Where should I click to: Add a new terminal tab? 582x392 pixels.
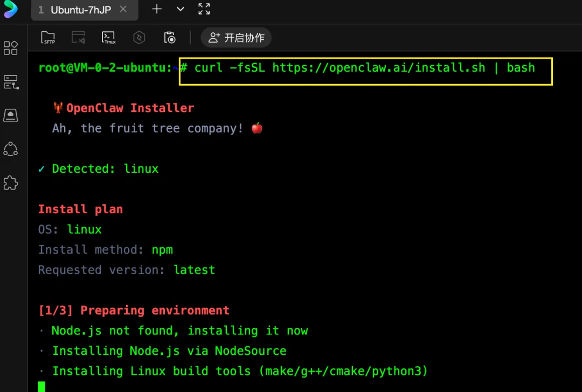(157, 9)
